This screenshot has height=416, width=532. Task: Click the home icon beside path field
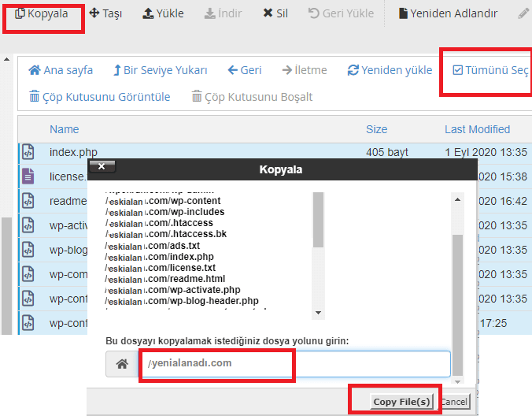(x=122, y=364)
